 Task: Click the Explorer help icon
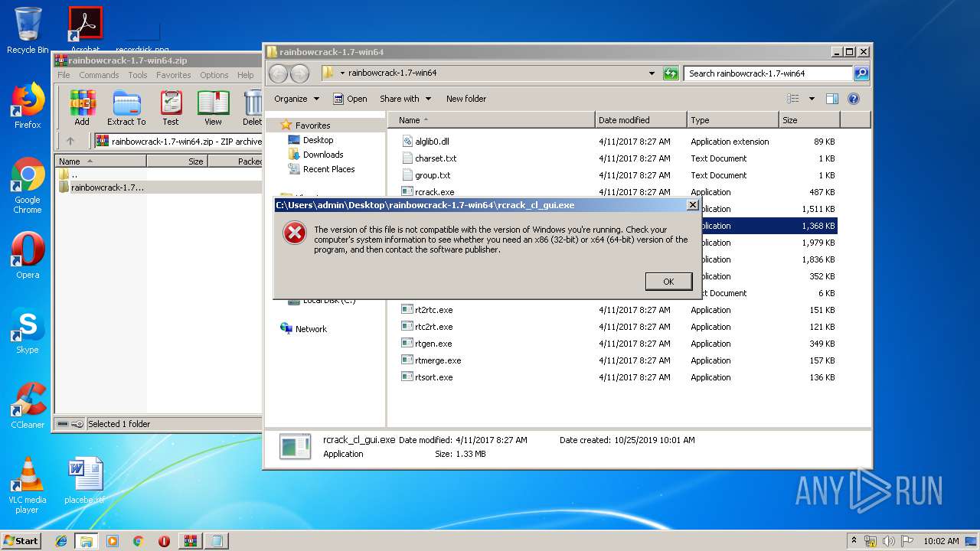pyautogui.click(x=854, y=99)
